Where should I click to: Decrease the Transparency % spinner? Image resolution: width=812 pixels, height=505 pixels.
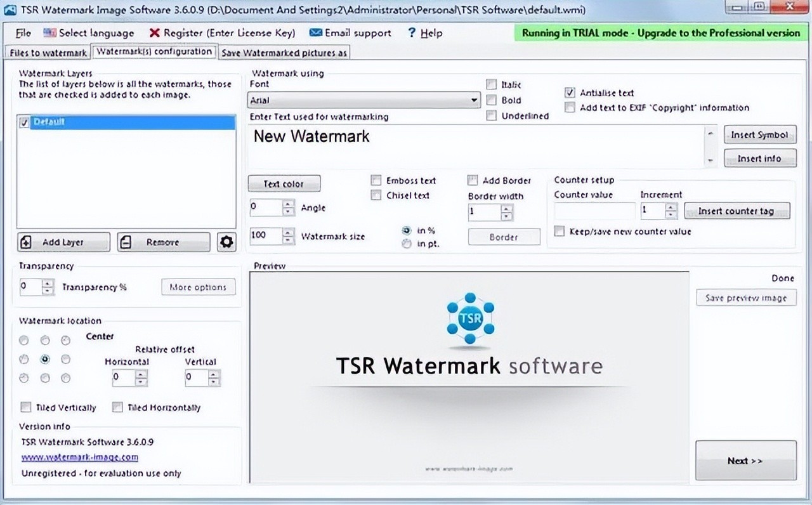48,291
